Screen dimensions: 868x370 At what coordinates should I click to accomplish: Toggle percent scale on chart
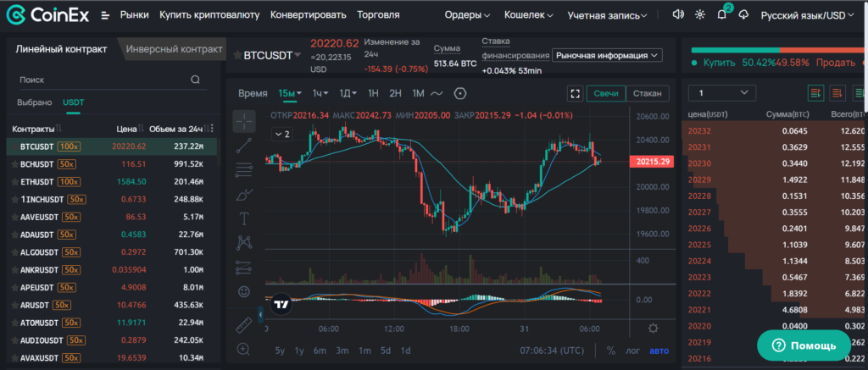pyautogui.click(x=611, y=350)
